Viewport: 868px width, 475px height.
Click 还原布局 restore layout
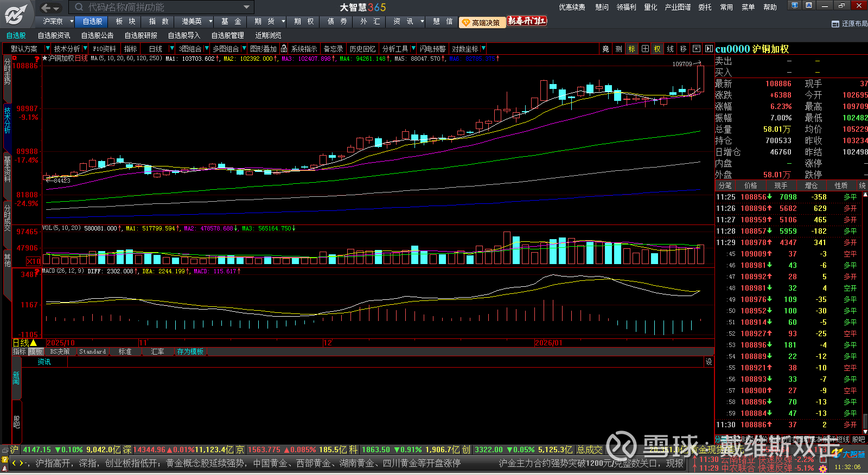click(x=850, y=24)
